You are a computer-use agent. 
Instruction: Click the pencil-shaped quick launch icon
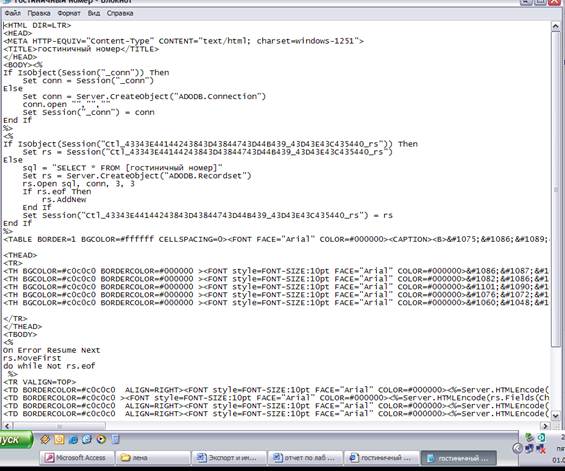45,439
